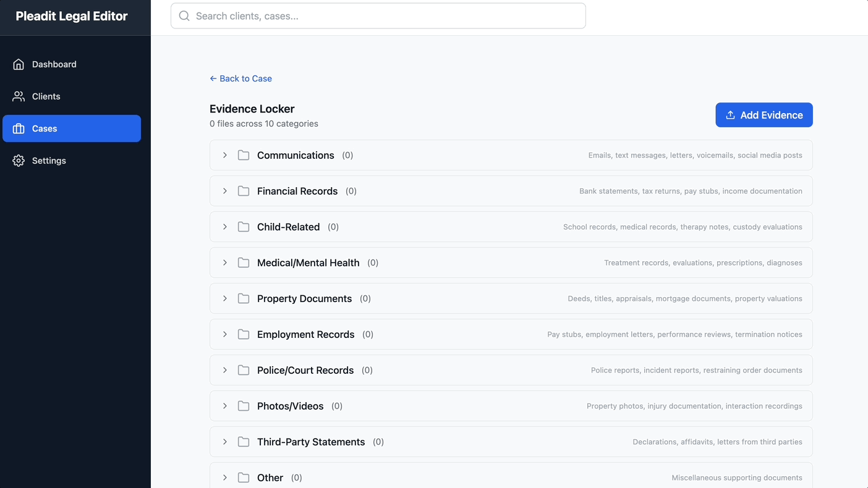The image size is (868, 488).
Task: Select the Financial Records folder icon
Action: pyautogui.click(x=244, y=191)
